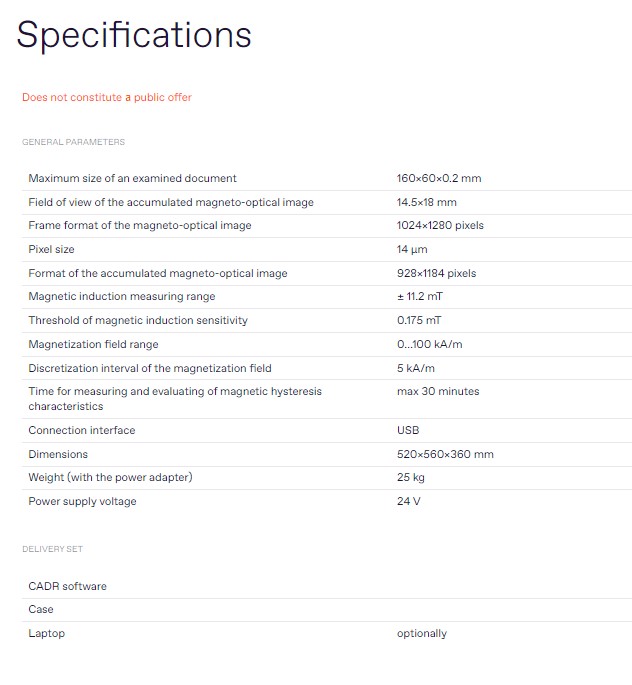Select the 'CADR software' delivery item
The height and width of the screenshot is (685, 632).
tap(67, 586)
